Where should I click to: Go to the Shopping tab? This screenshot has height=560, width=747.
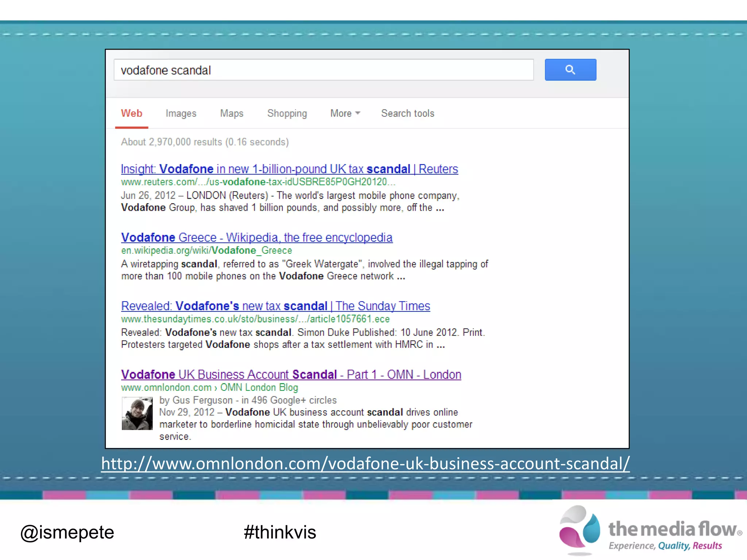tap(287, 113)
